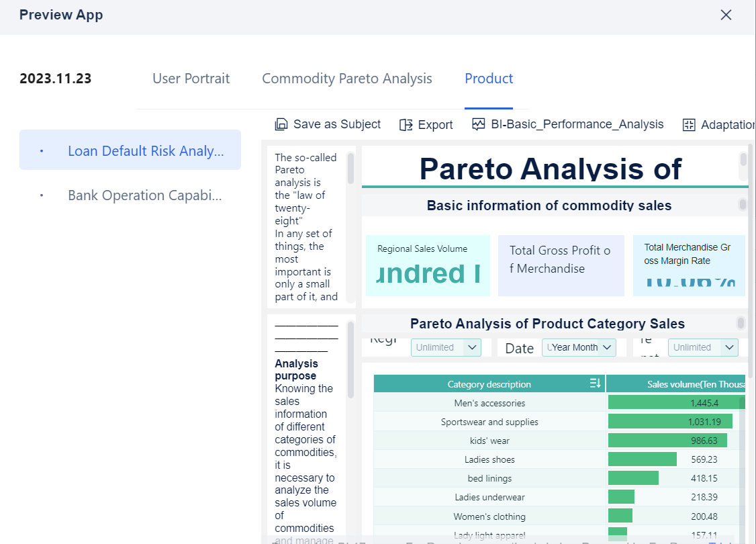756x544 pixels.
Task: Click the BI-Basic_Performance_Analysis chart icon
Action: 478,124
